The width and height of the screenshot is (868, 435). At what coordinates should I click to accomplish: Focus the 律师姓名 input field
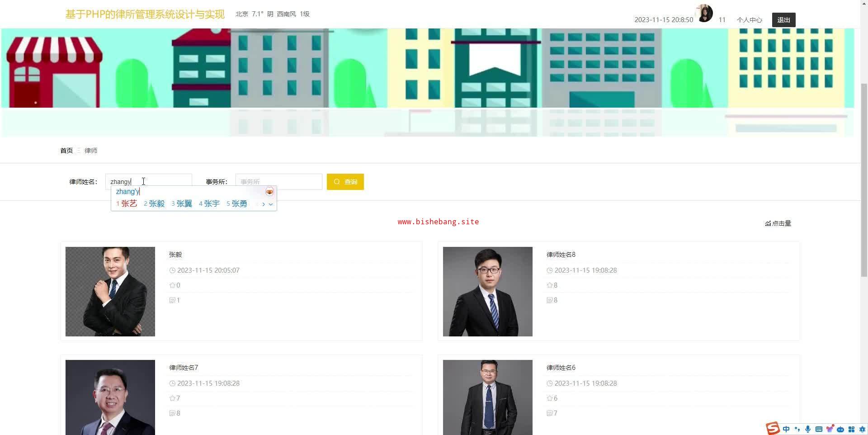[149, 182]
